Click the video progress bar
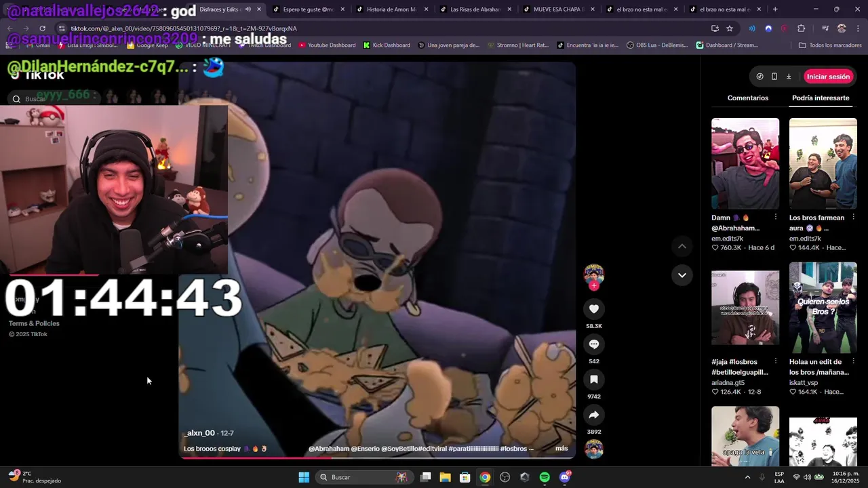The width and height of the screenshot is (868, 488). (377, 457)
